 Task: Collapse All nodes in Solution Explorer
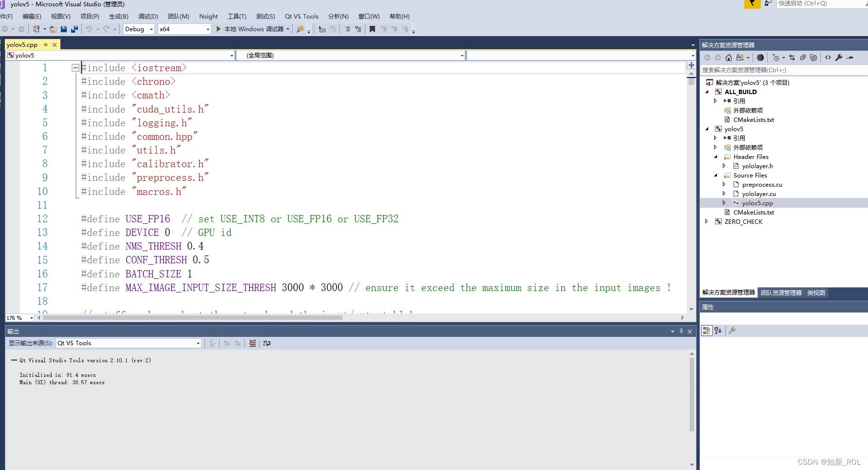point(803,58)
